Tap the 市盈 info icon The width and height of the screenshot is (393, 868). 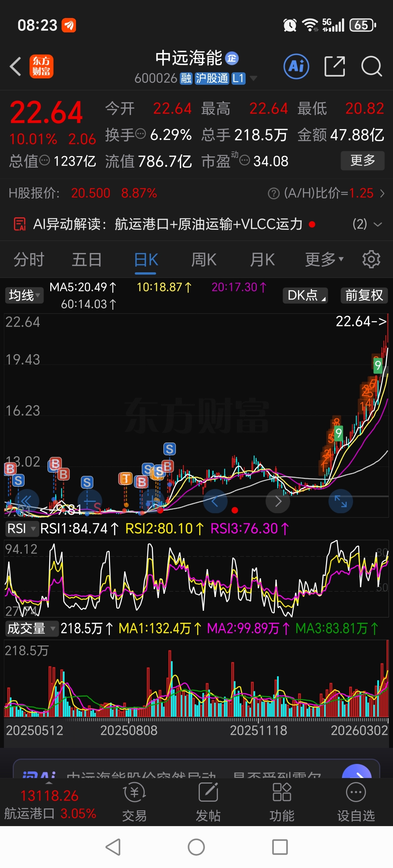pos(245,160)
